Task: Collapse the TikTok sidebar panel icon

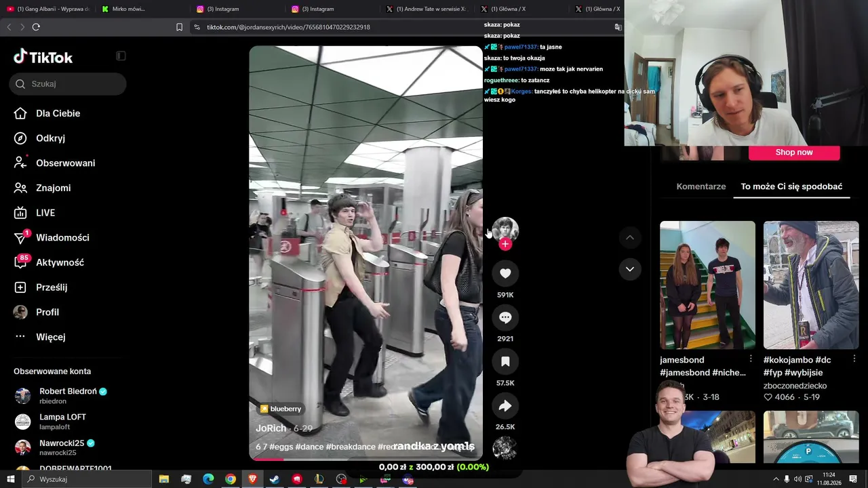Action: tap(121, 56)
